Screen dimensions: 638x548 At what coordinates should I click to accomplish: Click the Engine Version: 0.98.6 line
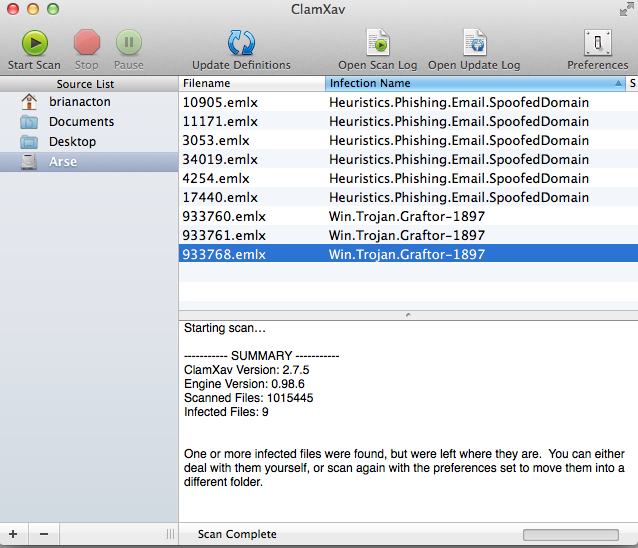pos(244,384)
